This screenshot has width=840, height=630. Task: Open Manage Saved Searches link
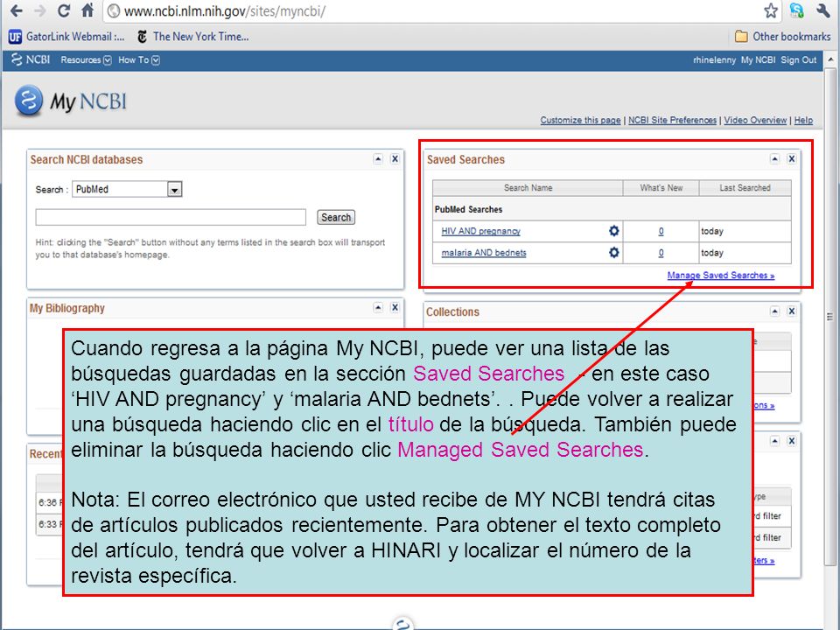(x=720, y=275)
